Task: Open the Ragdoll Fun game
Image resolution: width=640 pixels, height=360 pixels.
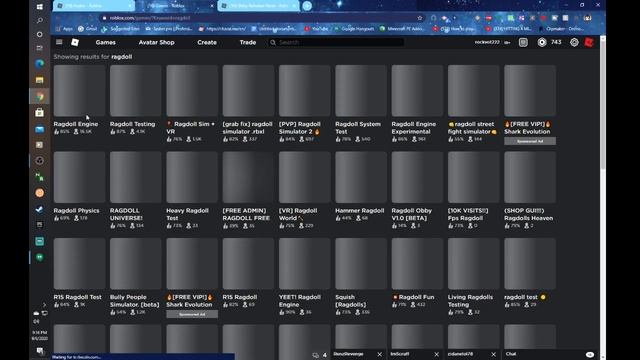Action: click(417, 264)
